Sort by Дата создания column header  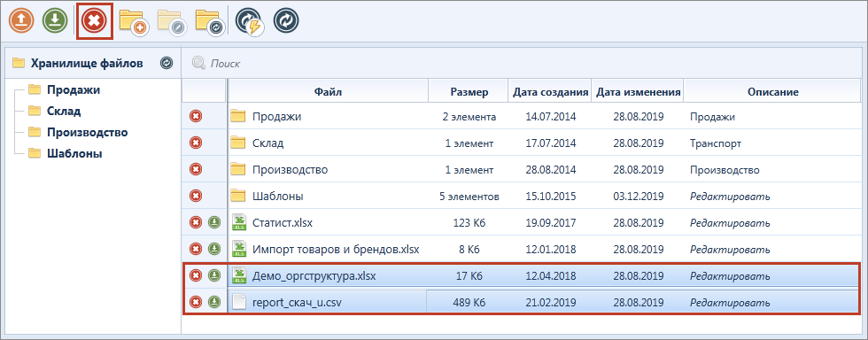point(550,92)
